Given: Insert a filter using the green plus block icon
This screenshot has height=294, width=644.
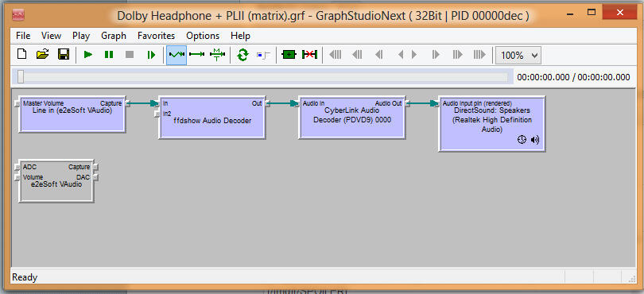Looking at the screenshot, I should coord(289,55).
